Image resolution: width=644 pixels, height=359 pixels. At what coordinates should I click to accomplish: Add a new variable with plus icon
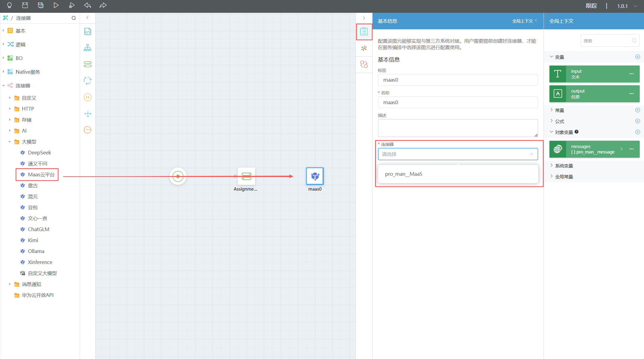[637, 57]
